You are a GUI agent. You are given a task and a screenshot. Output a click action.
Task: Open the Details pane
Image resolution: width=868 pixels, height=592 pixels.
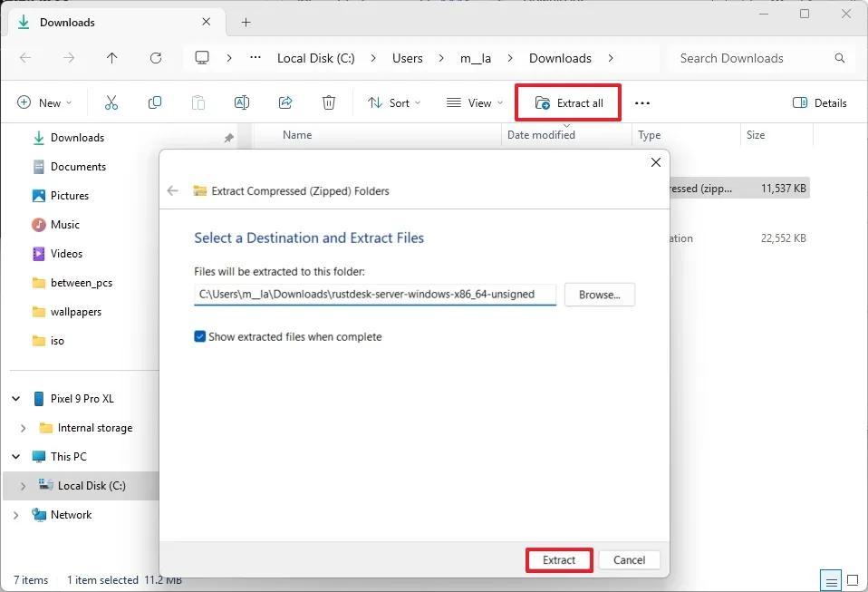(x=818, y=102)
